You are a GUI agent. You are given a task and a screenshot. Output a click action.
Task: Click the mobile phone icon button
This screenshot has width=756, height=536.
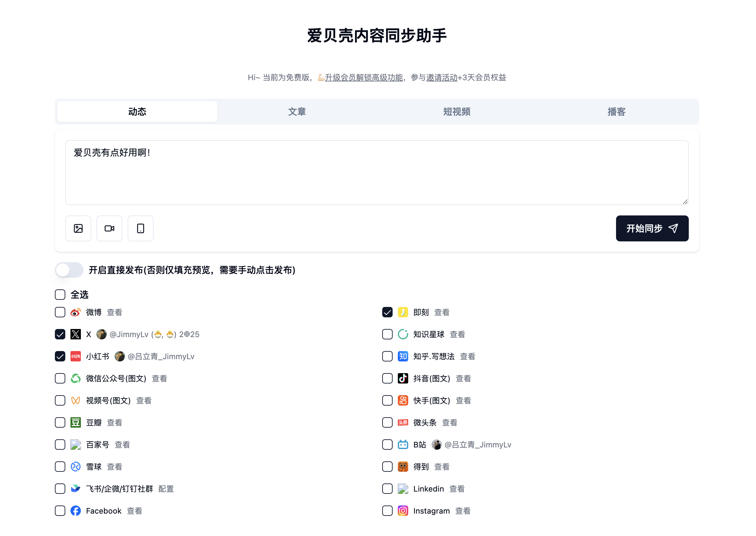[x=141, y=229]
